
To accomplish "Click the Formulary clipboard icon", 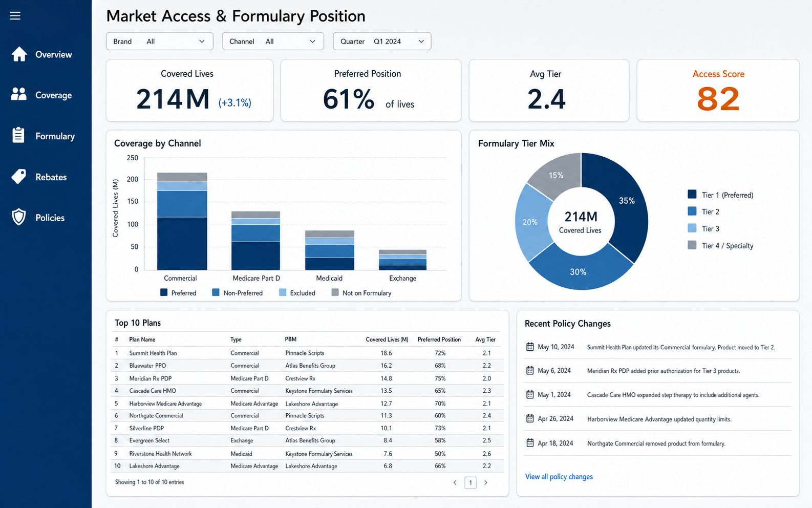I will [18, 135].
